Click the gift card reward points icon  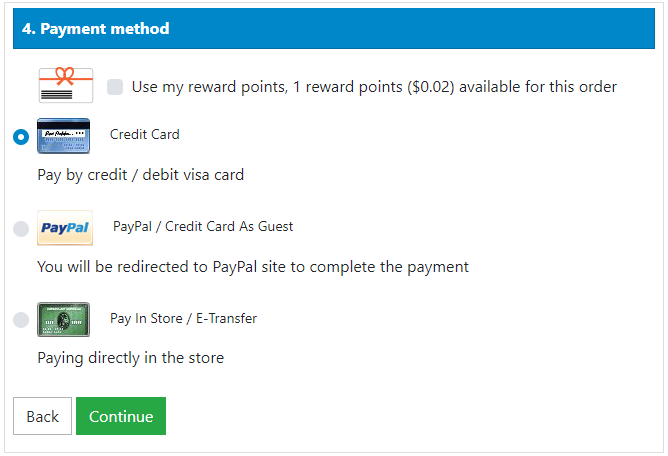click(66, 85)
